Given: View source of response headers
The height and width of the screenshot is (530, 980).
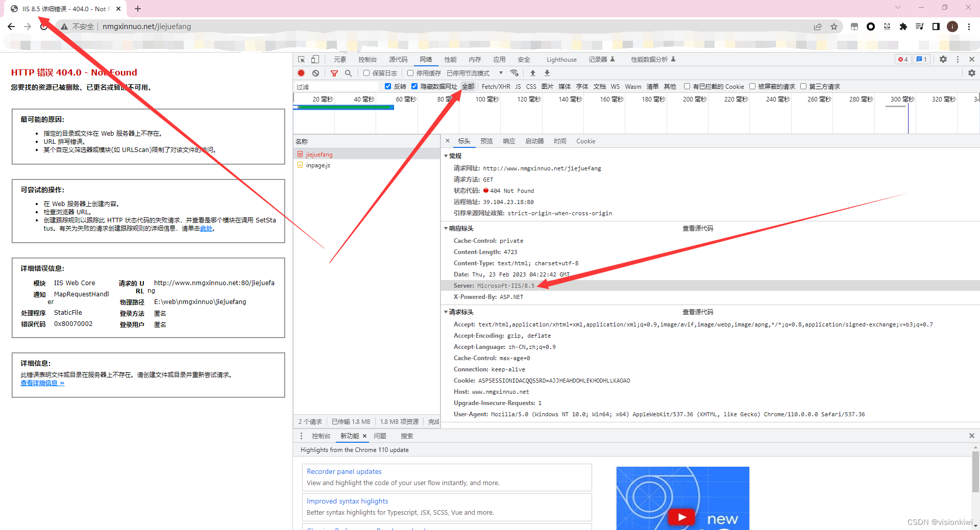Looking at the screenshot, I should click(x=698, y=228).
